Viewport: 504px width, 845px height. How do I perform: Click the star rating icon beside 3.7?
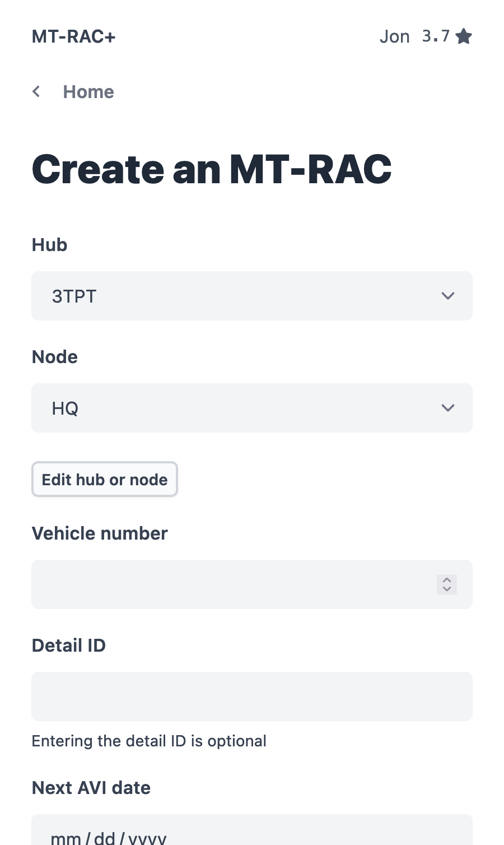pyautogui.click(x=464, y=36)
